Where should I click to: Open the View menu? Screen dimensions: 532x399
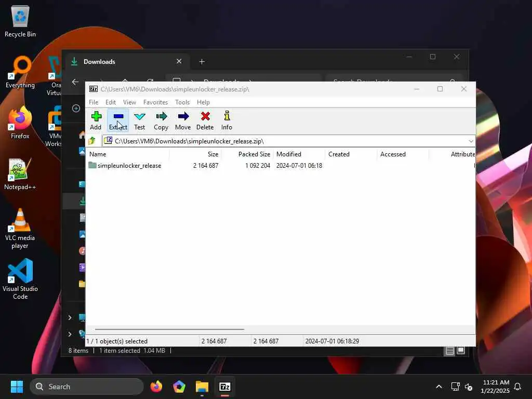click(129, 102)
